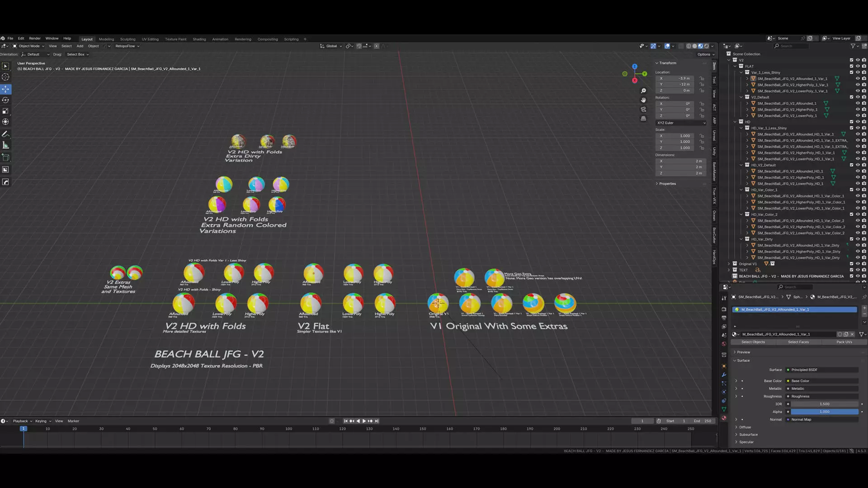
Task: Click the viewport zoom magnifier icon
Action: [x=643, y=91]
